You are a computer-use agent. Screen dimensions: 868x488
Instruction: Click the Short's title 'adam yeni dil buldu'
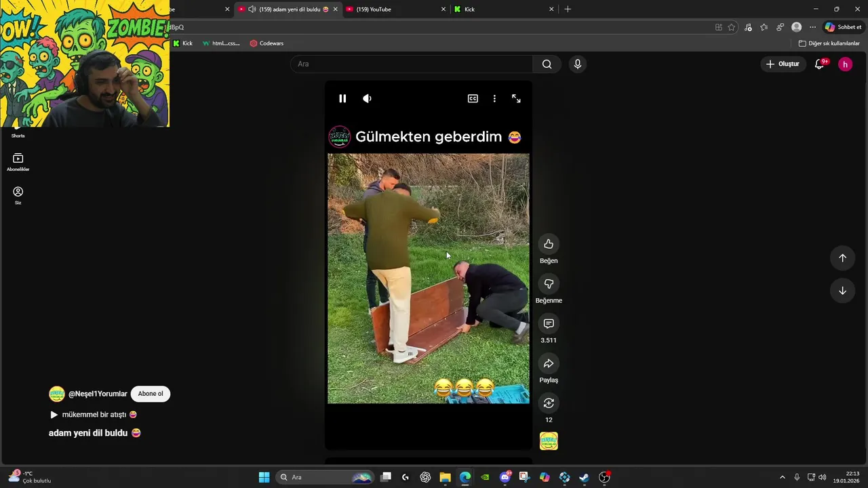click(95, 433)
